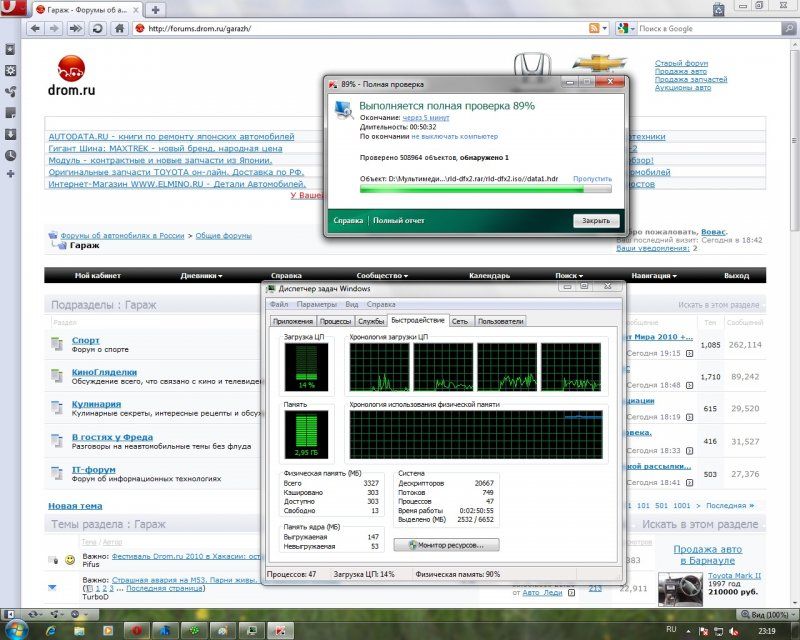
Task: Switch to Процессы tab in Task Manager
Action: [335, 322]
